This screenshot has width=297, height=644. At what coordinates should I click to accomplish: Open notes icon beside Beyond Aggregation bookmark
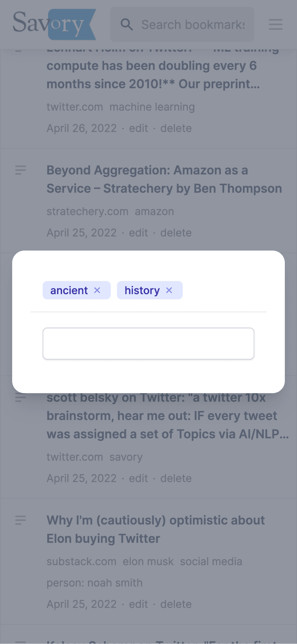[x=20, y=170]
